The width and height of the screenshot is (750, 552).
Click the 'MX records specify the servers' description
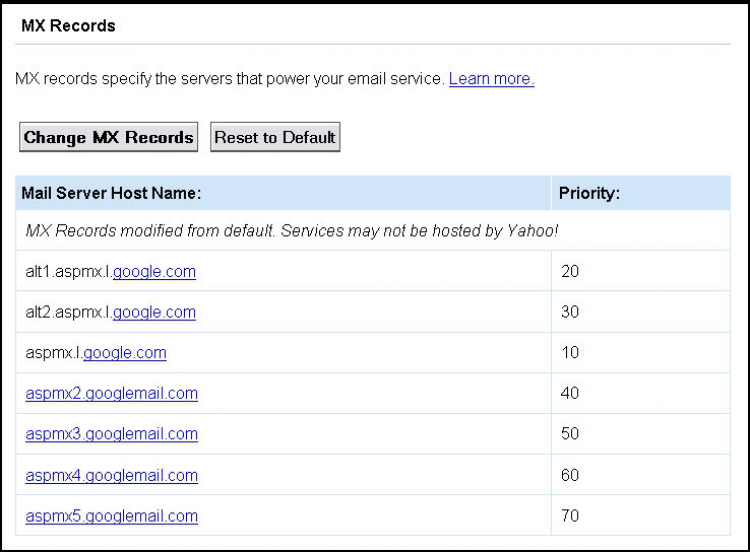[230, 78]
